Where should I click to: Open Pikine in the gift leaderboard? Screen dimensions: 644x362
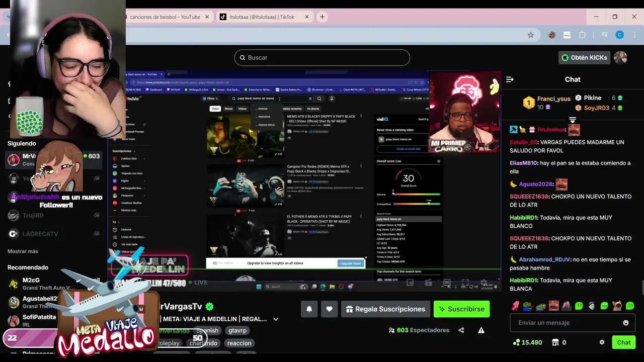click(x=592, y=98)
